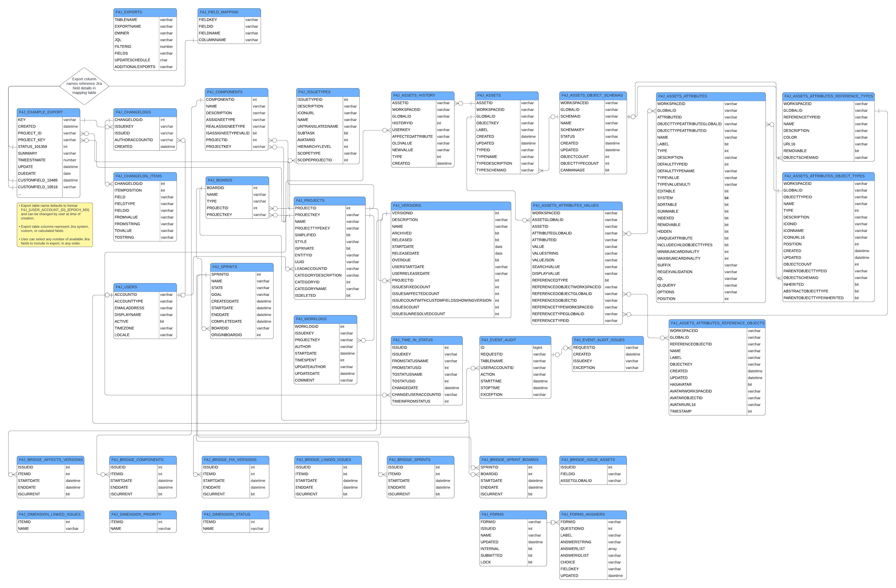Select the F4J_WORKLOGS table header
The width and height of the screenshot is (896, 588).
click(x=325, y=319)
